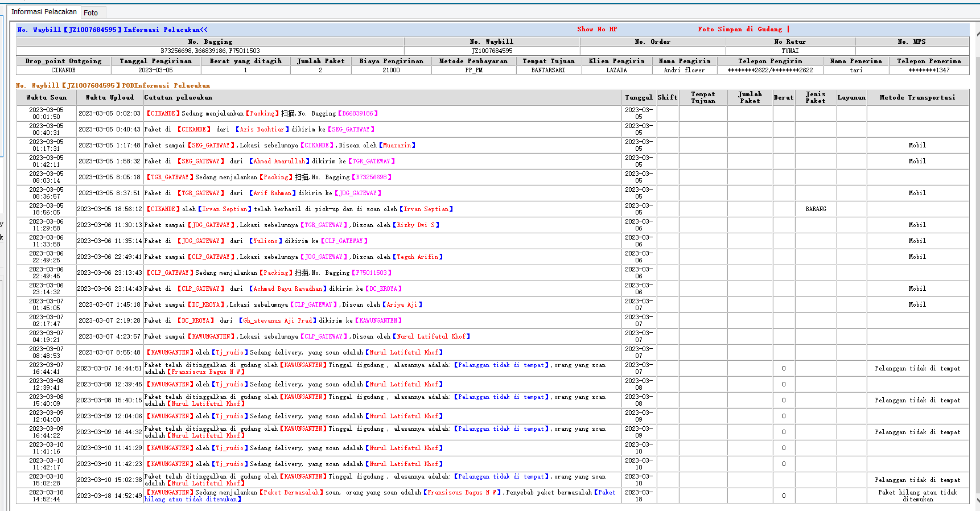Image resolution: width=980 pixels, height=511 pixels.
Task: Select bagging numbers B73256698, B66839186, F75011503
Action: [210, 51]
